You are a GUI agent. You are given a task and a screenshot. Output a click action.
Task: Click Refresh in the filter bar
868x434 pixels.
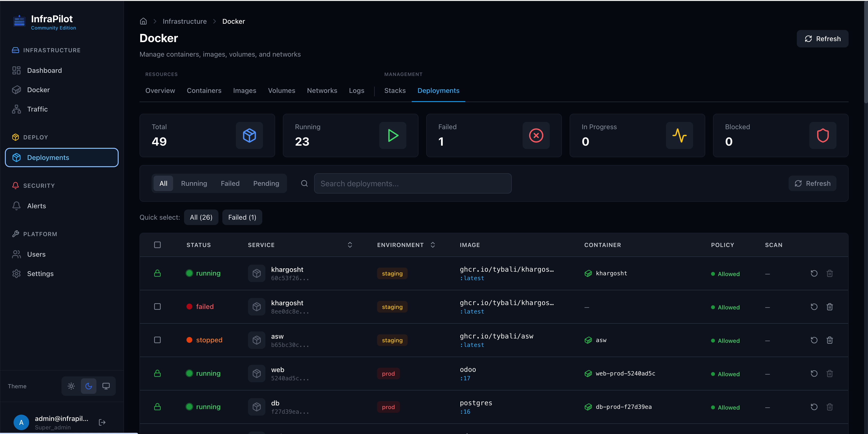pyautogui.click(x=812, y=184)
